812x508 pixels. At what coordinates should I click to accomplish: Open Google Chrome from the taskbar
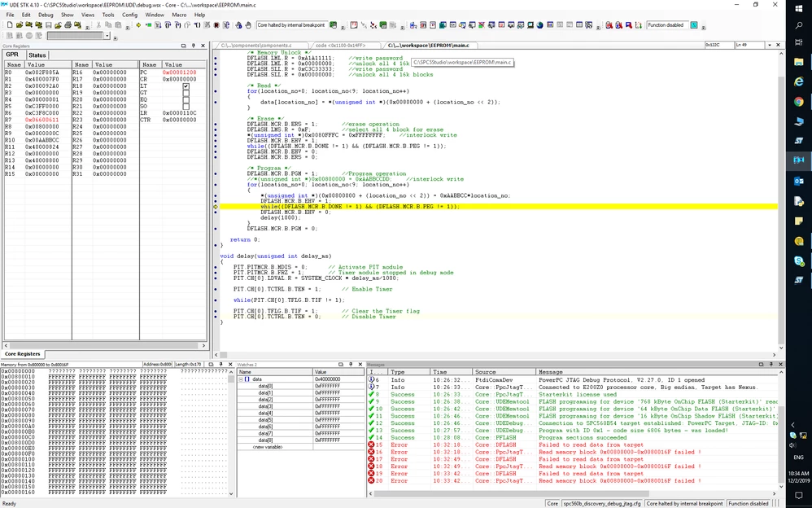click(x=798, y=102)
